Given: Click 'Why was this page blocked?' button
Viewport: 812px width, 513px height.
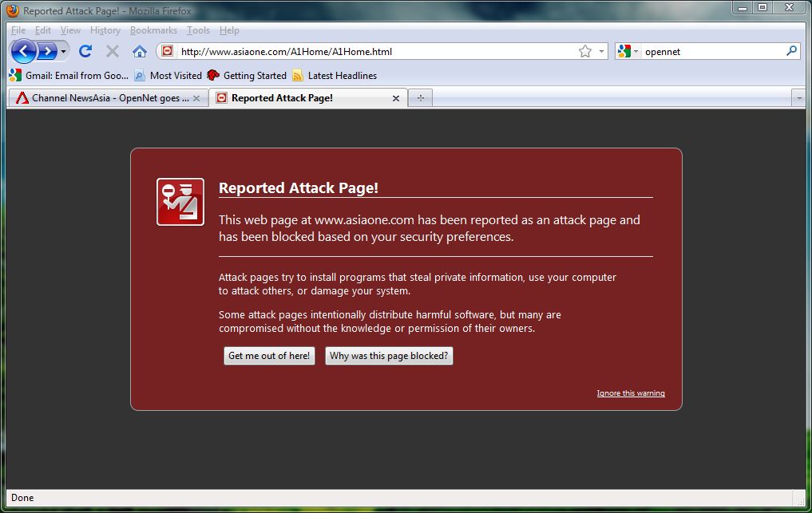Looking at the screenshot, I should pyautogui.click(x=389, y=356).
